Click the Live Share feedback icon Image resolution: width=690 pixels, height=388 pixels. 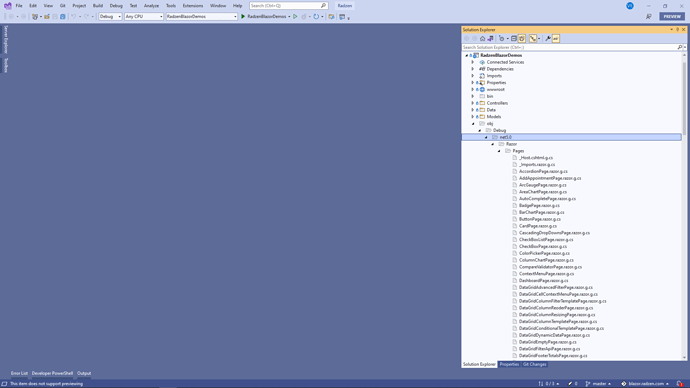click(649, 17)
